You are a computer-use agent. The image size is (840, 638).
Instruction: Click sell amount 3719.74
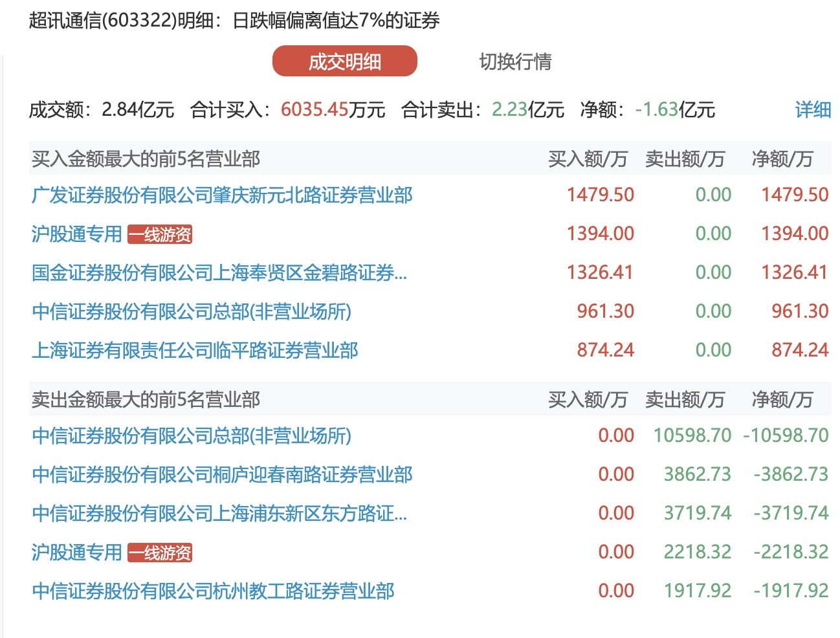[698, 513]
